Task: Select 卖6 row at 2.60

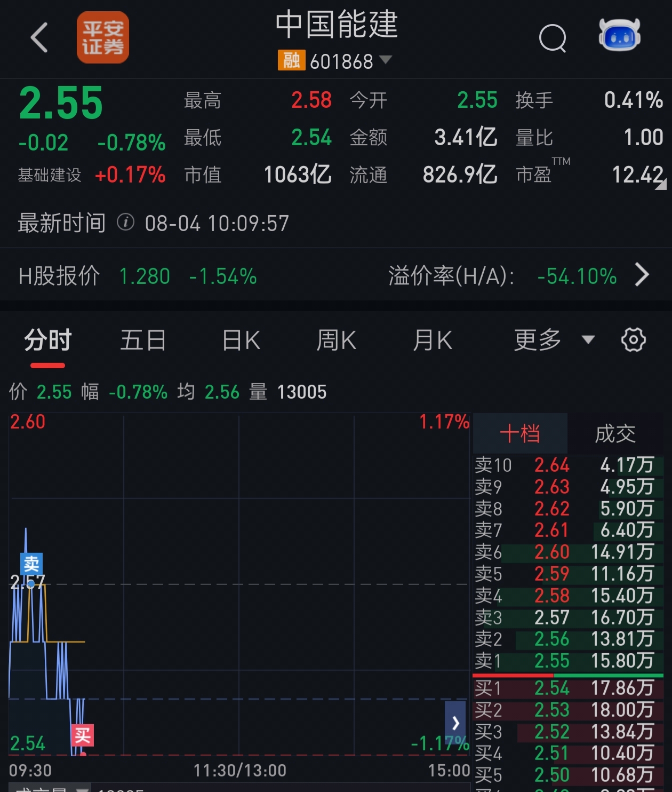Action: coord(568,552)
